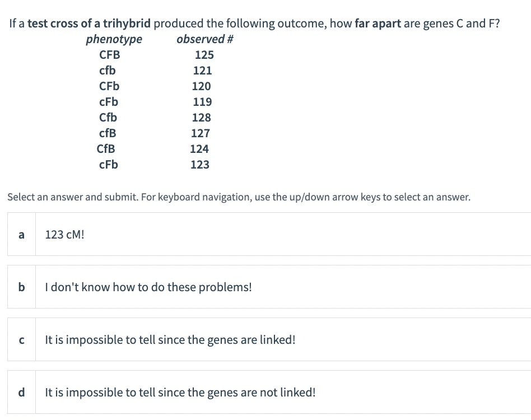Click the observed value 125
Viewport: 531px width, 420px height.
(204, 54)
